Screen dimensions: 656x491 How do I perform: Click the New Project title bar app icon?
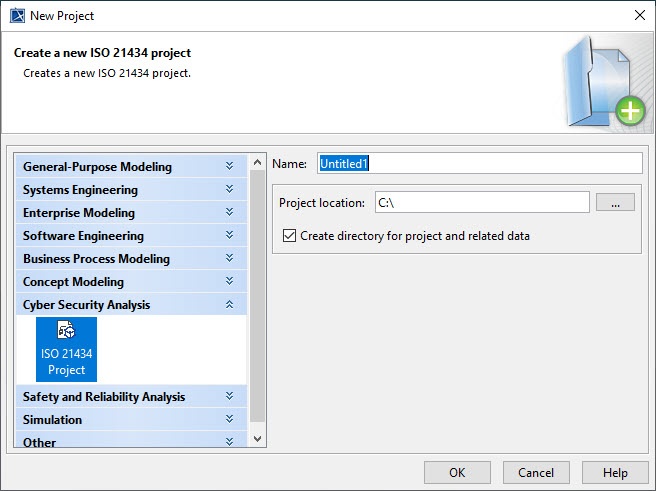coord(16,15)
